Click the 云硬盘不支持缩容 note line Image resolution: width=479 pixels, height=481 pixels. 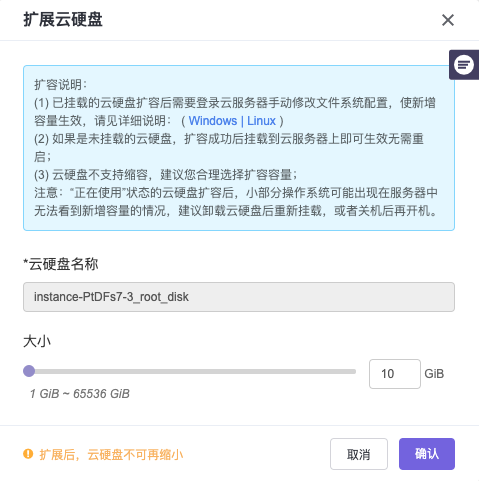[x=166, y=175]
